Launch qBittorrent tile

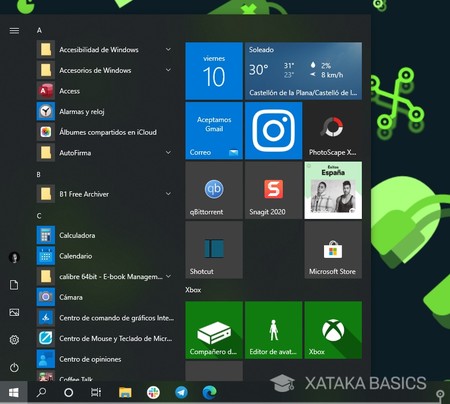pos(214,190)
